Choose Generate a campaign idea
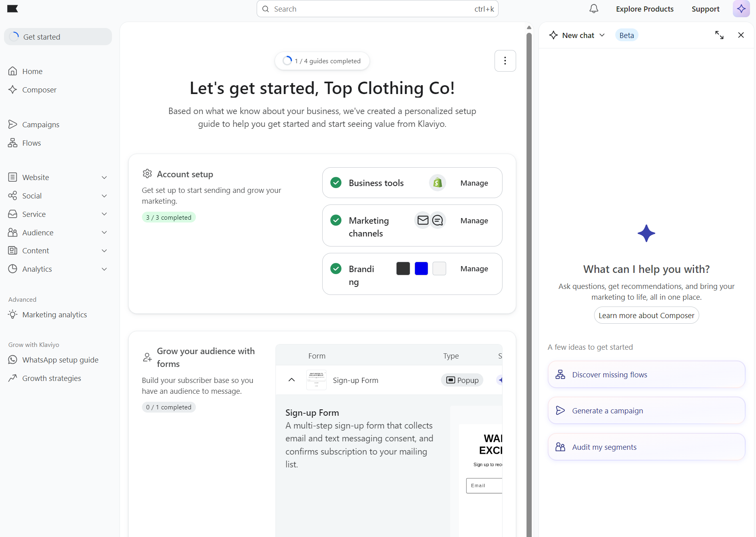The image size is (756, 537). (x=646, y=411)
